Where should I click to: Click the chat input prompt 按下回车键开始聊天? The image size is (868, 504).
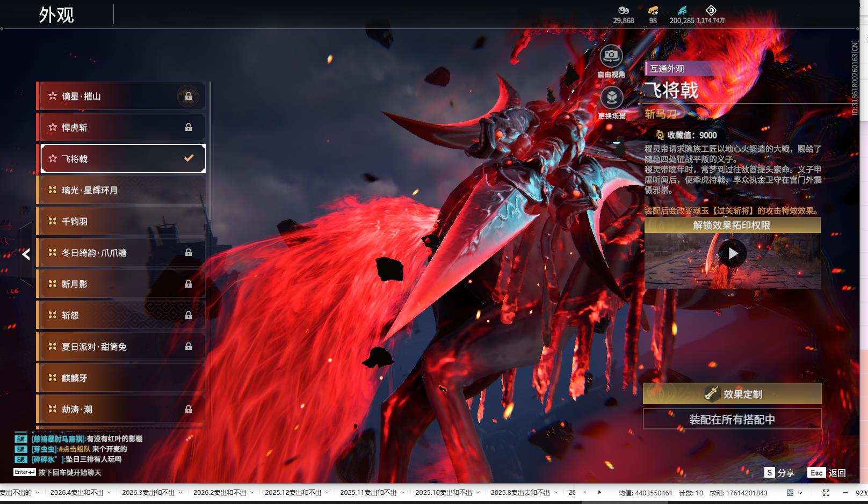pyautogui.click(x=70, y=472)
